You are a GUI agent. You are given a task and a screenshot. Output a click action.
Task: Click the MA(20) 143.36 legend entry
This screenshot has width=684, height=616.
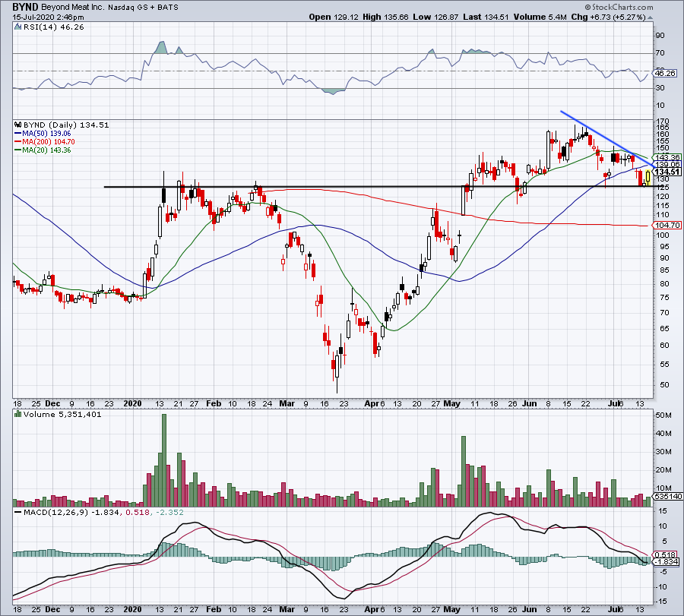(46, 150)
